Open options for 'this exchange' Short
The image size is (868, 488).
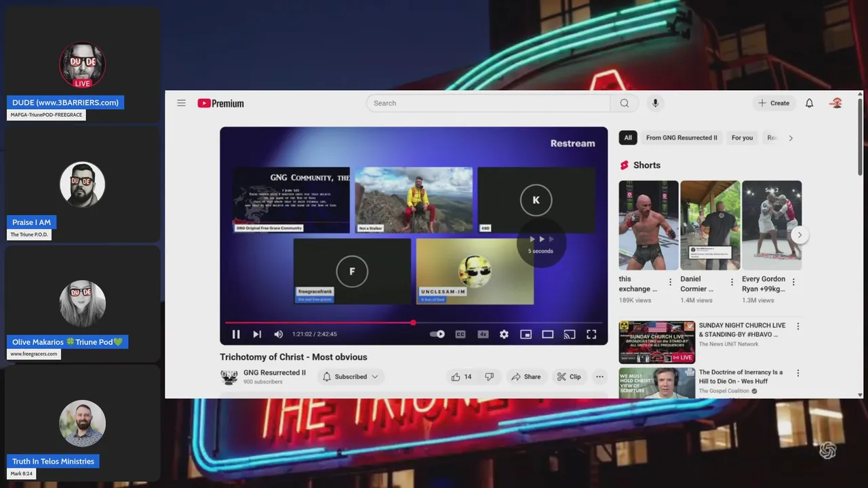click(671, 282)
